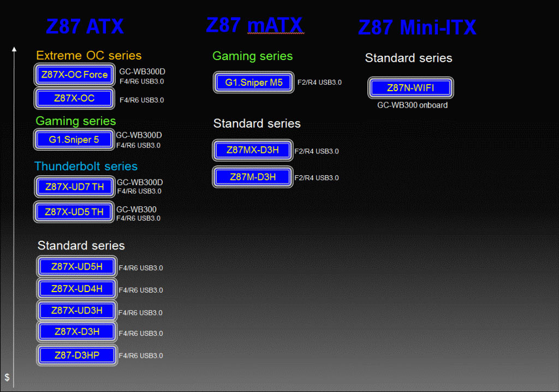Click the Z87X-D3H model box
This screenshot has width=559, height=392.
click(77, 332)
